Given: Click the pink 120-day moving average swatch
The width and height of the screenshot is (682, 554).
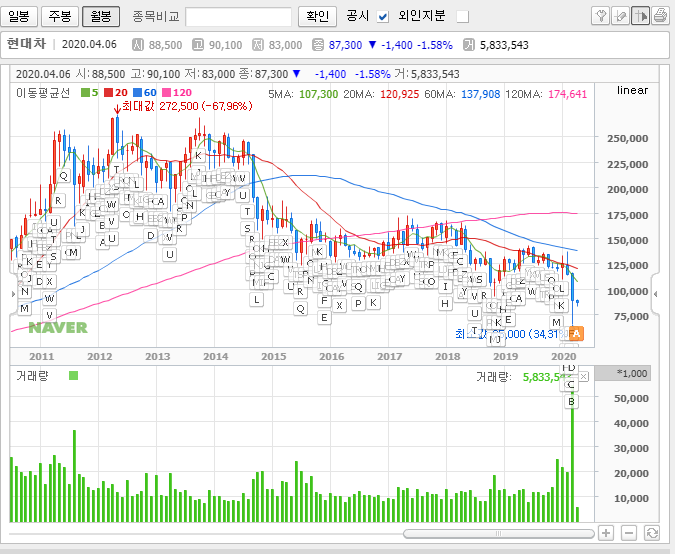Looking at the screenshot, I should 166,92.
